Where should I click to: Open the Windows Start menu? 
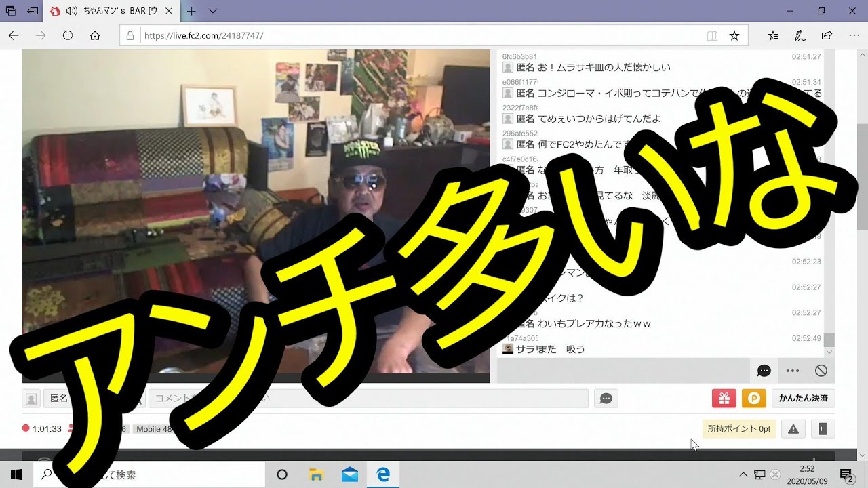pyautogui.click(x=16, y=474)
